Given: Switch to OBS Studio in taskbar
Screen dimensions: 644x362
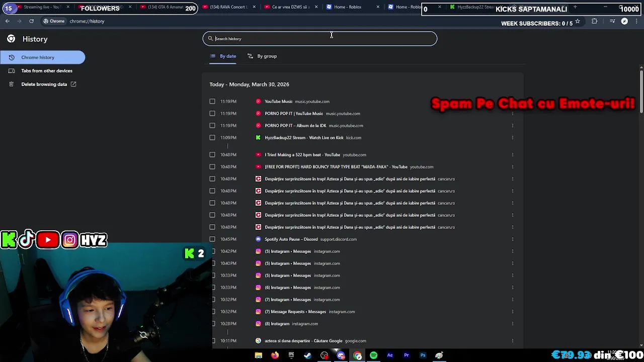Looking at the screenshot, I should 324,355.
